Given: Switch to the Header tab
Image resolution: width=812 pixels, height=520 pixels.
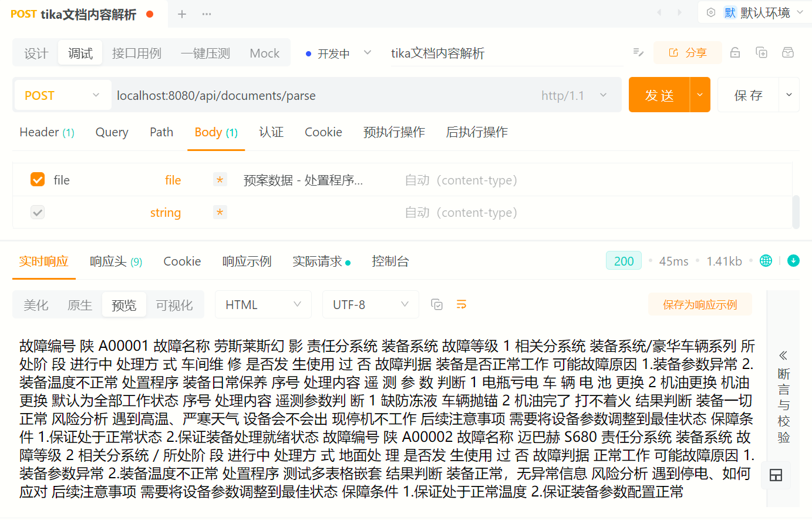Looking at the screenshot, I should click(x=46, y=132).
